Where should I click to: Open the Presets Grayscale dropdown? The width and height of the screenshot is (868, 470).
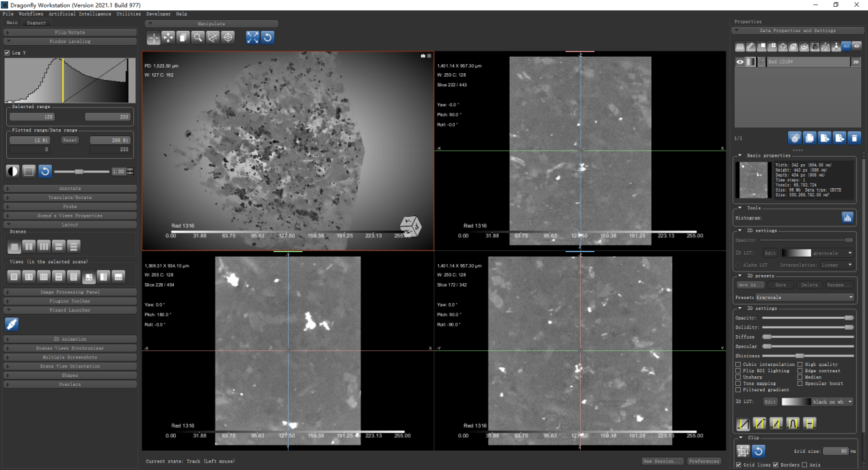tap(805, 298)
